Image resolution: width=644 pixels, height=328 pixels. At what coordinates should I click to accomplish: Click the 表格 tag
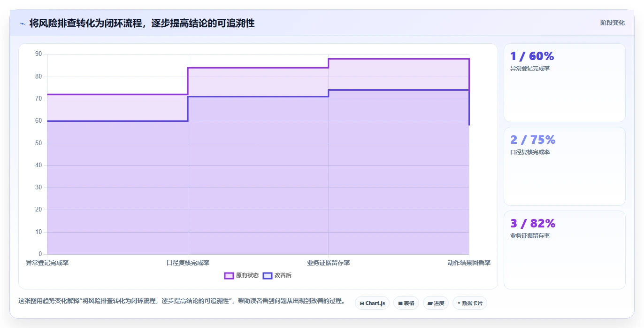[x=406, y=303]
